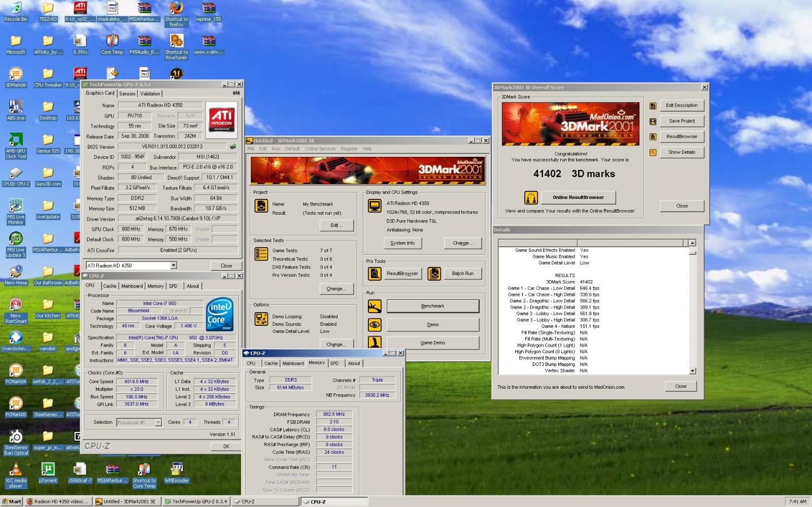
Task: Click the Batch Run icon in Pro Tools
Action: click(434, 274)
